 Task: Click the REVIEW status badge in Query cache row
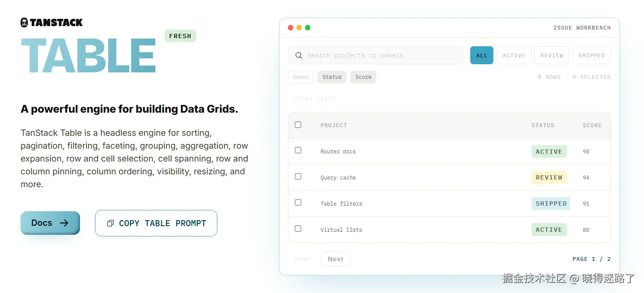549,177
